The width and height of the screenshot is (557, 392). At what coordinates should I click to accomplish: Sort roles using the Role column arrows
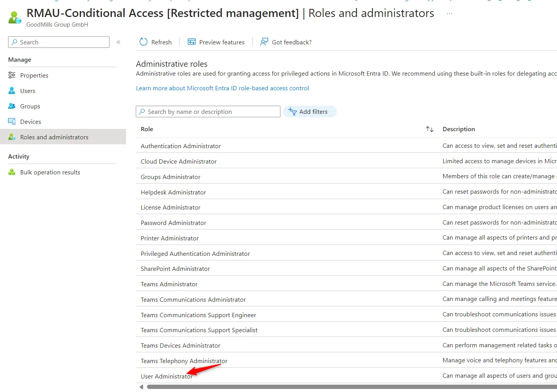click(x=429, y=129)
